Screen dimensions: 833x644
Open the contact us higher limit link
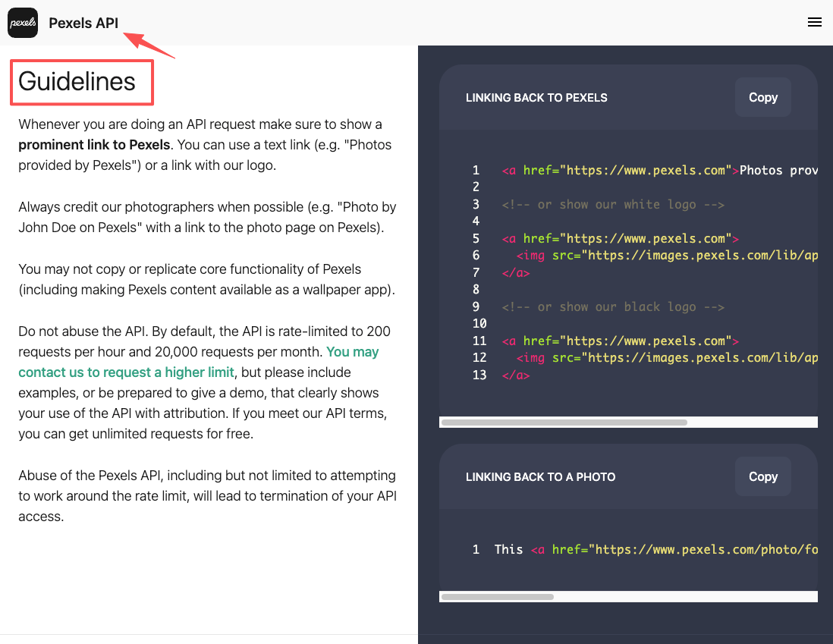[198, 362]
